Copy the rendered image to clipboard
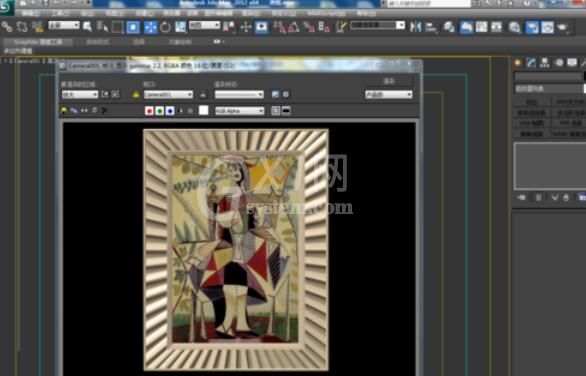The width and height of the screenshot is (586, 376). tap(74, 111)
